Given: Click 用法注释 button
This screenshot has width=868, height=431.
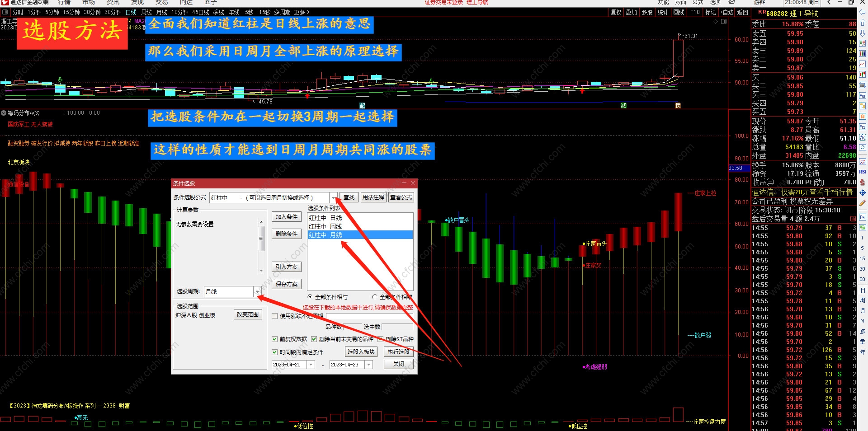Looking at the screenshot, I should pyautogui.click(x=373, y=197).
